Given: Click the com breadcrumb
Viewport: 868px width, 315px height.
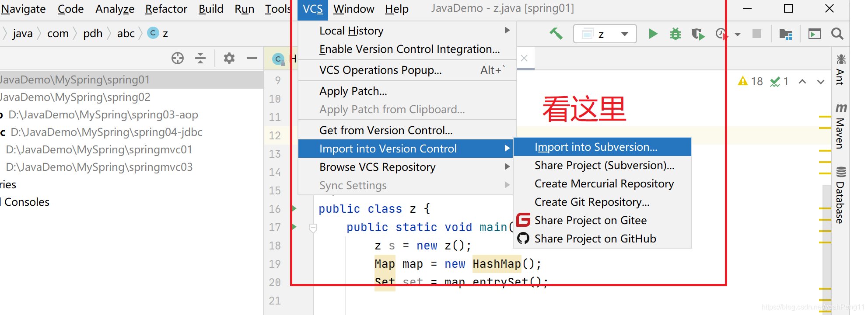Looking at the screenshot, I should click(x=58, y=34).
